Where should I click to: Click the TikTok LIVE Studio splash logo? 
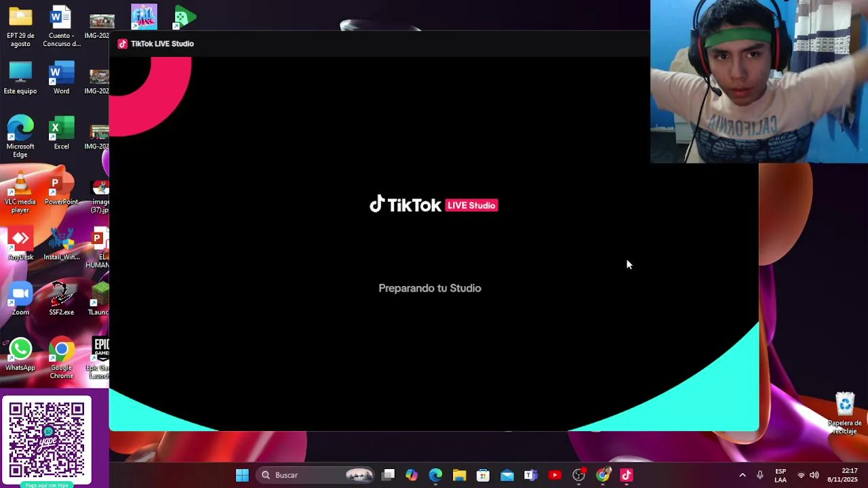click(x=434, y=205)
